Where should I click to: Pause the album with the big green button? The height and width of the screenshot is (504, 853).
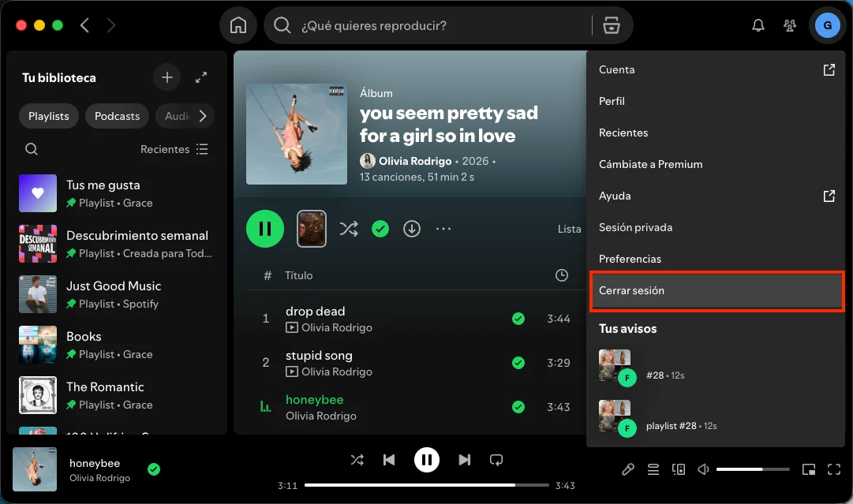tap(265, 229)
